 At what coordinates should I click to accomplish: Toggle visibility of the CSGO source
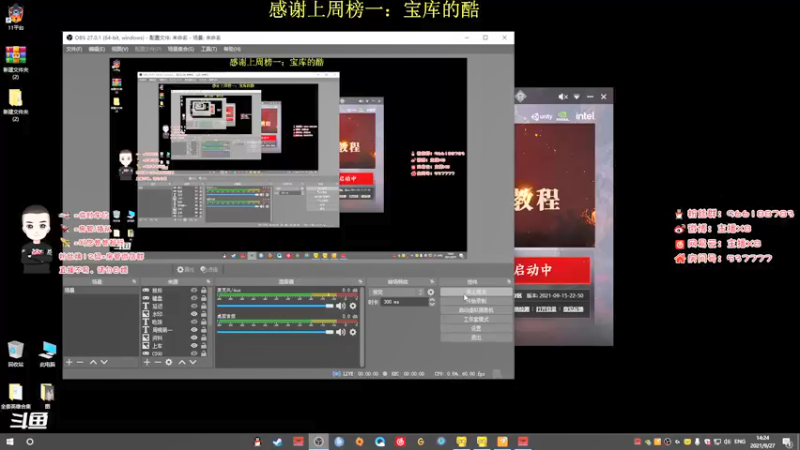tap(194, 354)
